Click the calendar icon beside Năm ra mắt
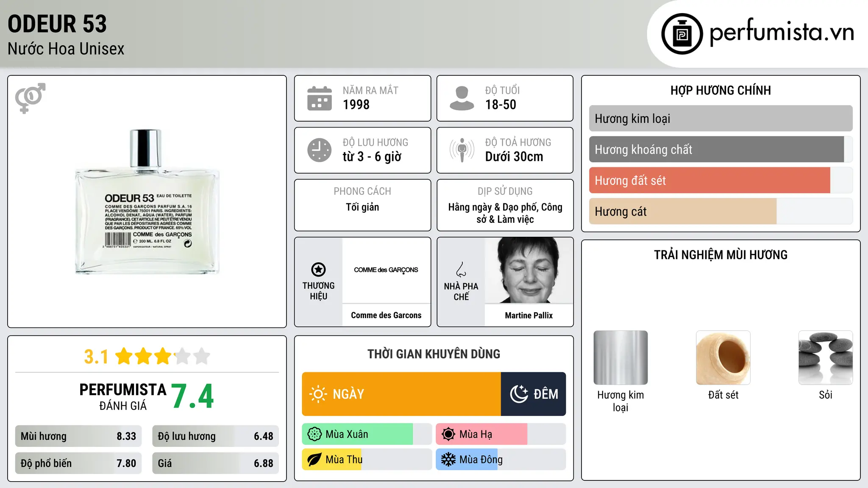The width and height of the screenshot is (868, 488). (320, 98)
